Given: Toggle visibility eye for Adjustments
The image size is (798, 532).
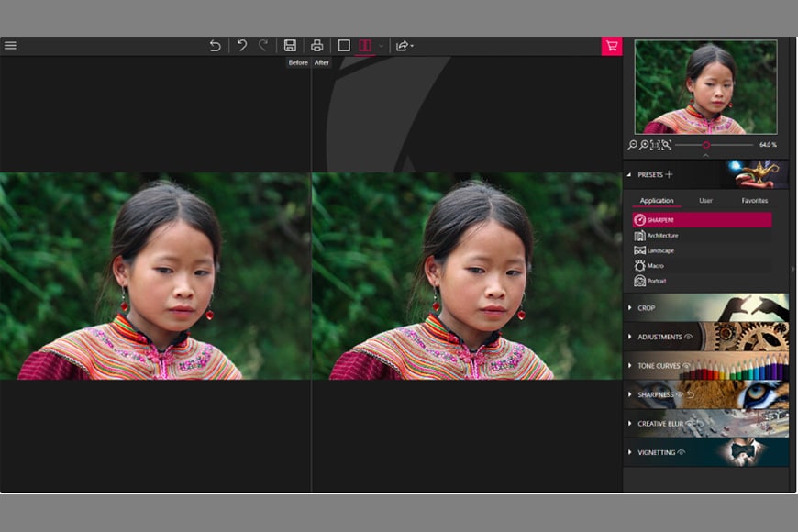Looking at the screenshot, I should point(688,337).
